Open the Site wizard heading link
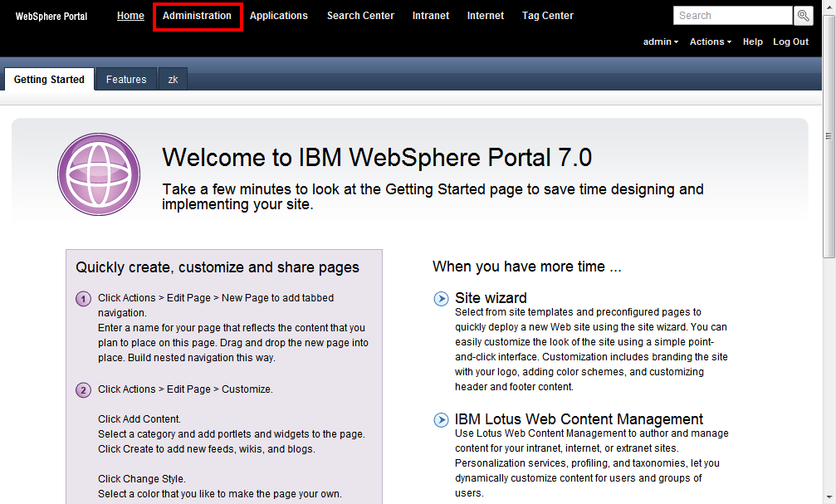 [x=491, y=297]
